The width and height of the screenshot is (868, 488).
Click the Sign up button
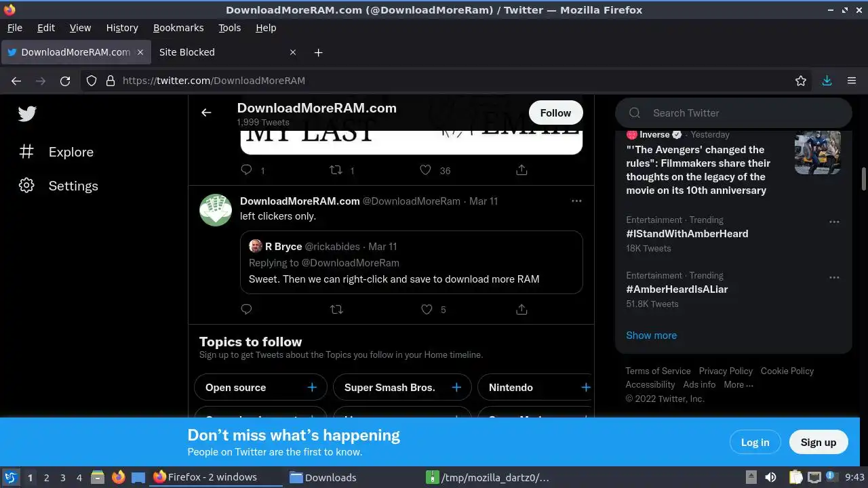pyautogui.click(x=818, y=443)
